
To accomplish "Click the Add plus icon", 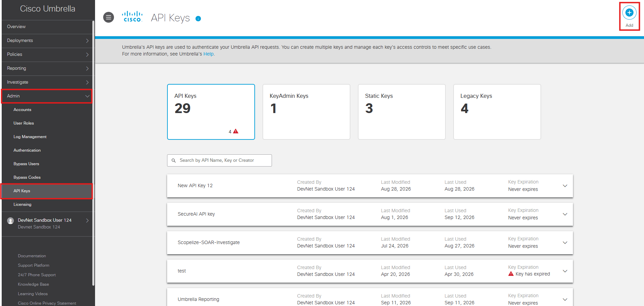I will coord(629,13).
